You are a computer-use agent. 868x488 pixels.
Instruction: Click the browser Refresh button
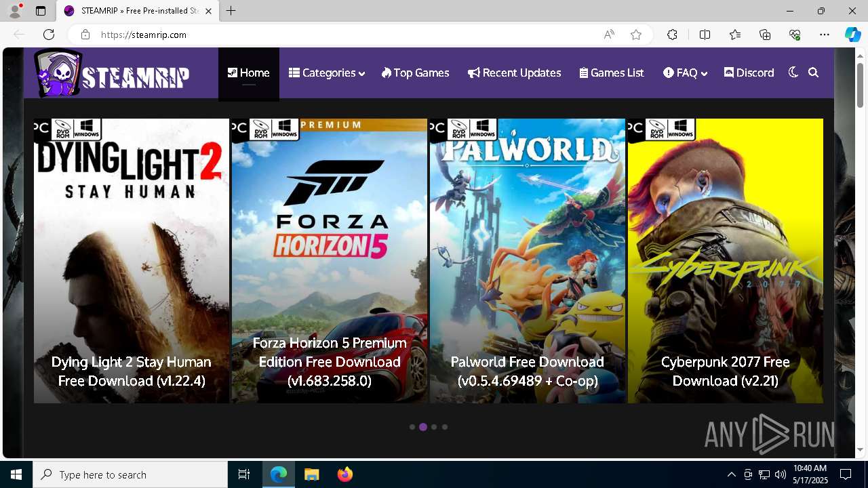tap(49, 35)
